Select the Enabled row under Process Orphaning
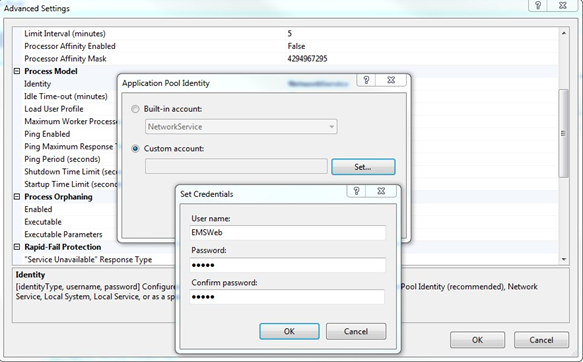The width and height of the screenshot is (583, 362). coord(71,209)
